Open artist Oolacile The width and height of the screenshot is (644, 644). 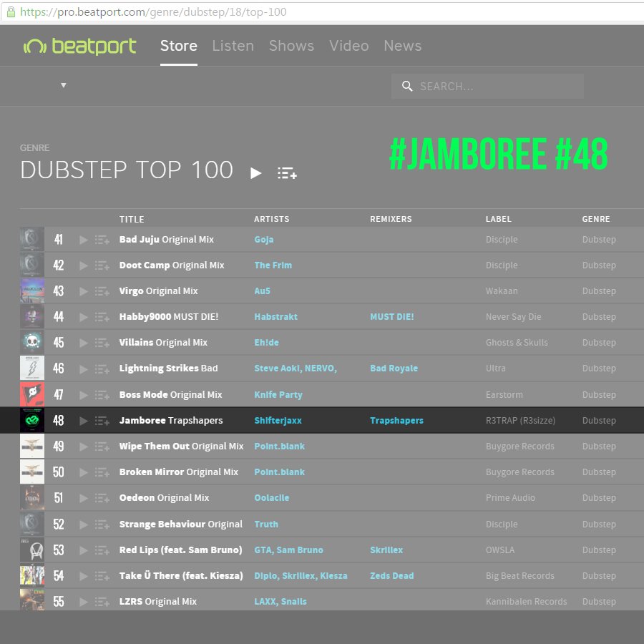pos(272,498)
